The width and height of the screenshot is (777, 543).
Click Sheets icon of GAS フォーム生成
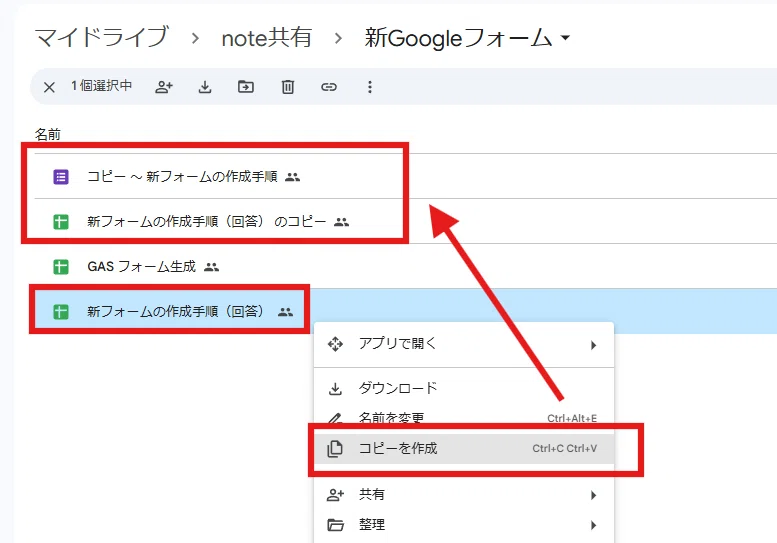point(61,267)
